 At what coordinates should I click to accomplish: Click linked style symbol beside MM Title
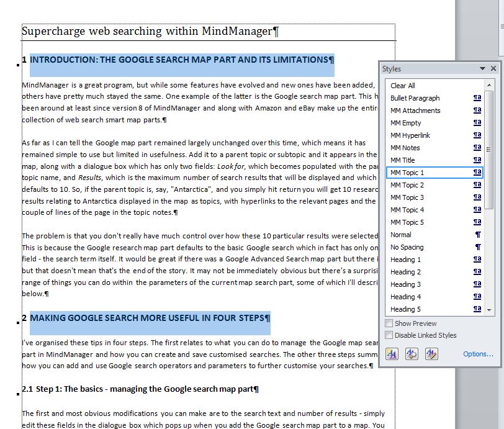pyautogui.click(x=477, y=160)
